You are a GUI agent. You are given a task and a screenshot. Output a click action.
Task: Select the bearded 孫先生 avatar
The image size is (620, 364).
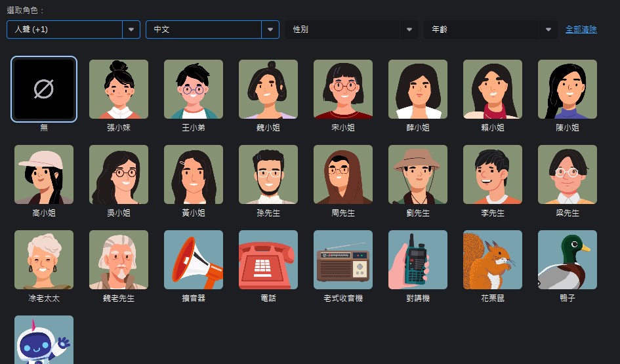(268, 174)
